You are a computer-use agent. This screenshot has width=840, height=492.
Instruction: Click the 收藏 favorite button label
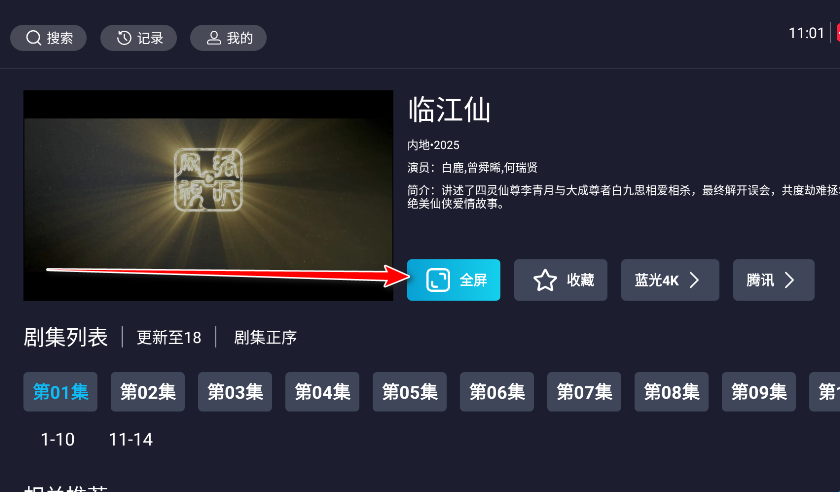click(581, 280)
